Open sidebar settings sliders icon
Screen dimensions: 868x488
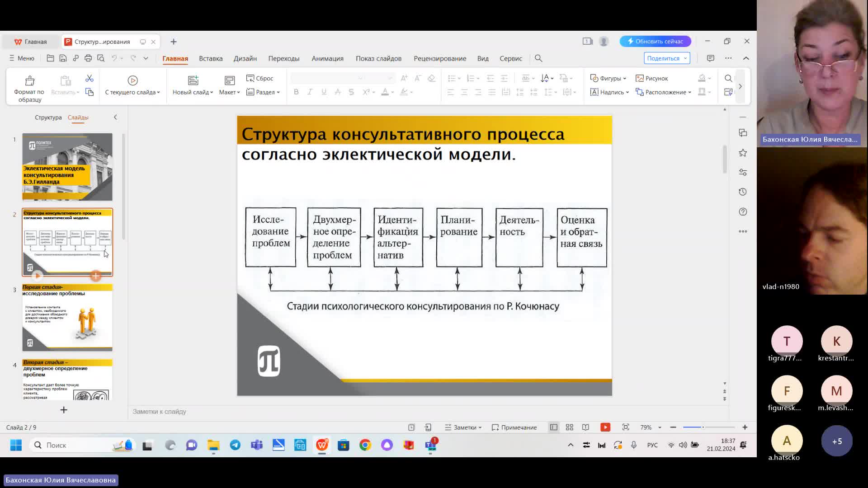click(x=743, y=172)
